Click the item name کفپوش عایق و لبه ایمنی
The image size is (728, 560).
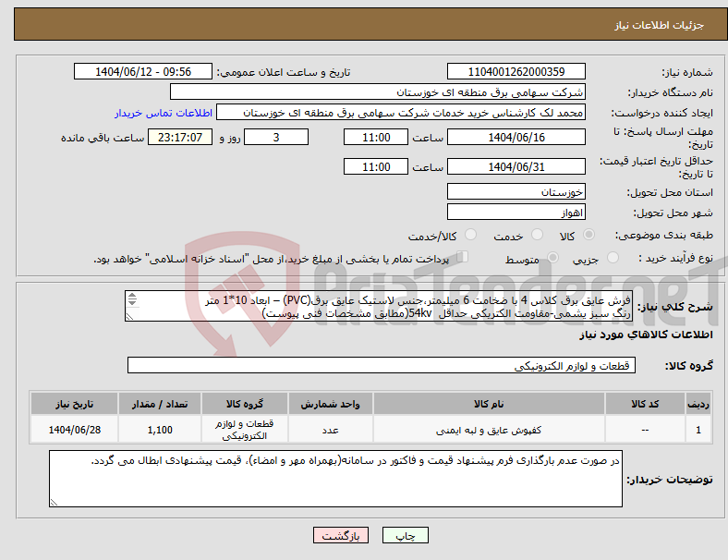(x=489, y=431)
